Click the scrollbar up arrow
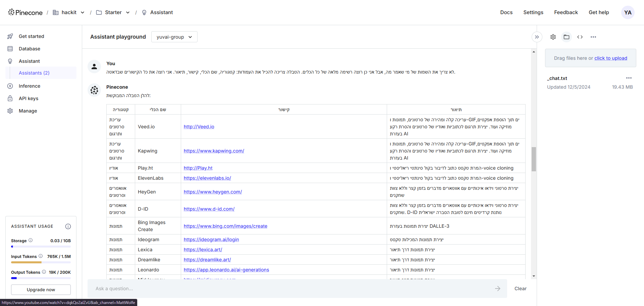Image resolution: width=644 pixels, height=306 pixels. click(x=534, y=52)
